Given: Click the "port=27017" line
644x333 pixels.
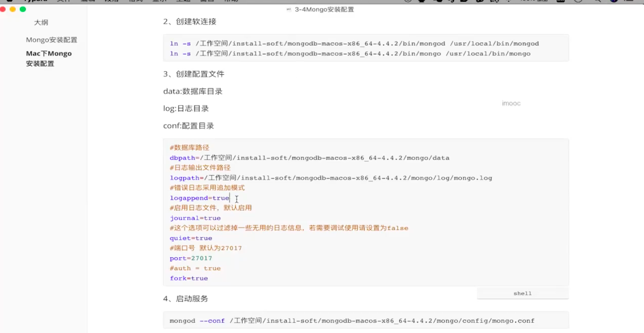Looking at the screenshot, I should click(x=191, y=258).
